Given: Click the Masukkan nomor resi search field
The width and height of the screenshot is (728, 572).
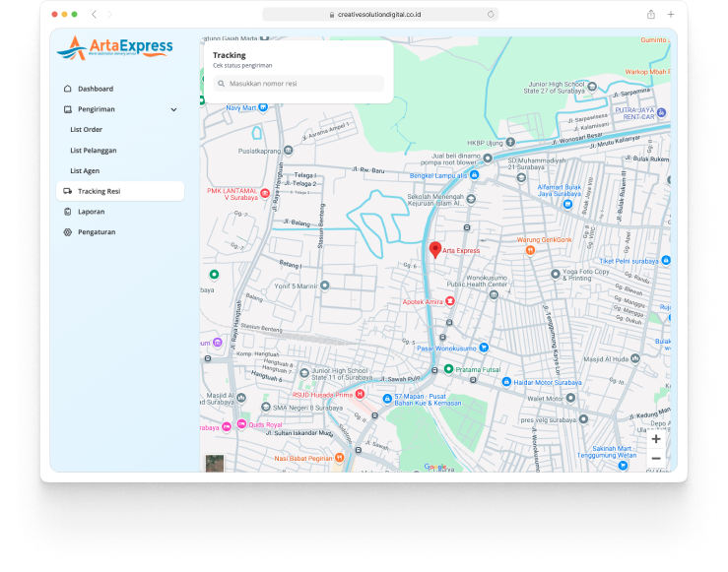Looking at the screenshot, I should coord(298,84).
